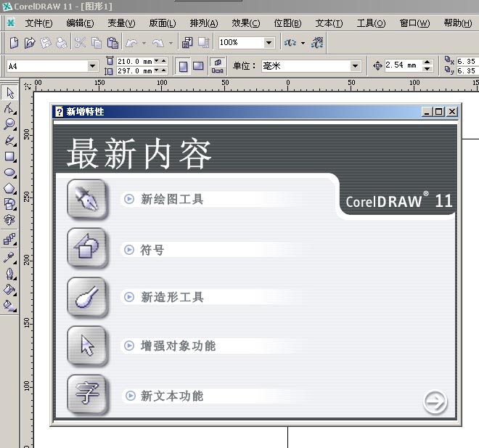Click the next arrow in 新增特性 window
Screen dimensions: 479x448
tap(435, 402)
